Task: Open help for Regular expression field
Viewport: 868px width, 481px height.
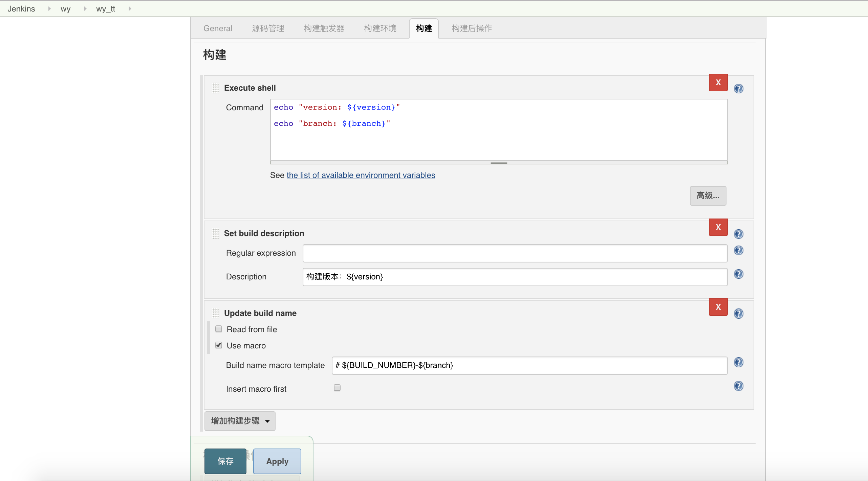Action: tap(739, 250)
